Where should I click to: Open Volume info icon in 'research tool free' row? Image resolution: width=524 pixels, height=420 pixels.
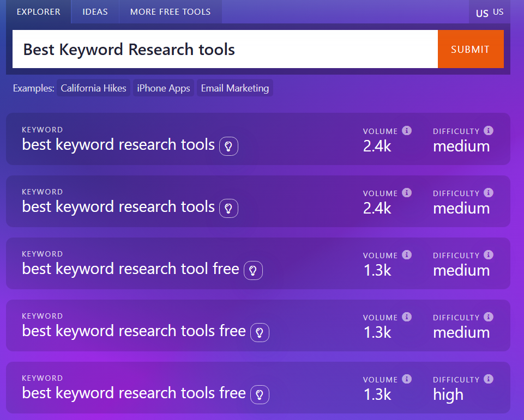[407, 255]
